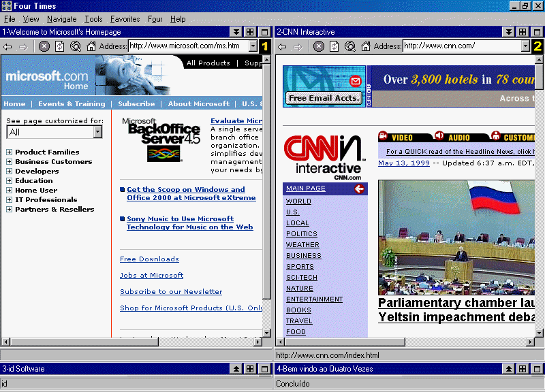
Task: Go to home page in Microsoft pane
Action: (x=91, y=46)
